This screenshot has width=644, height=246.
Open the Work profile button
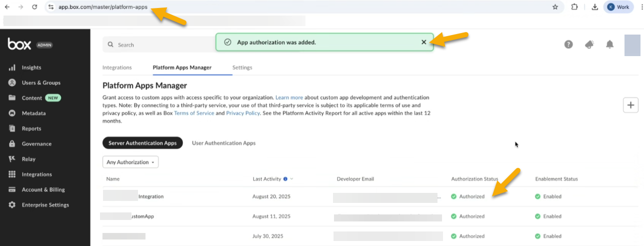(618, 7)
